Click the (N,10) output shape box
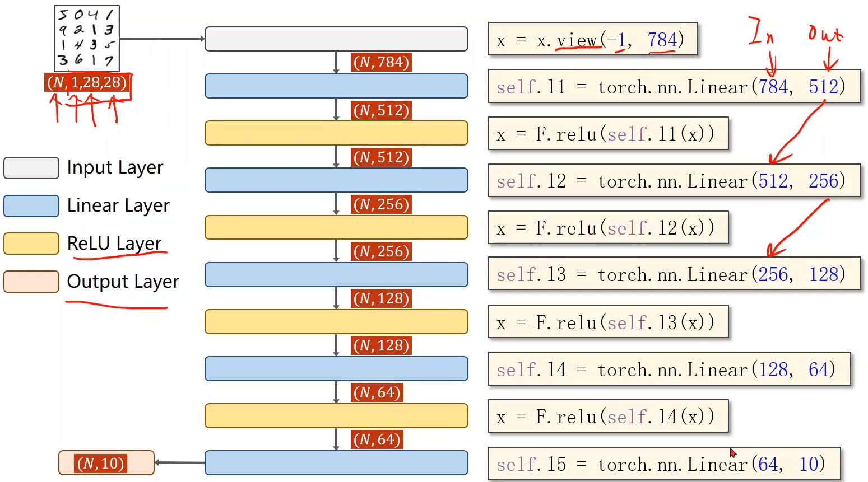This screenshot has height=482, width=868. pos(106,463)
